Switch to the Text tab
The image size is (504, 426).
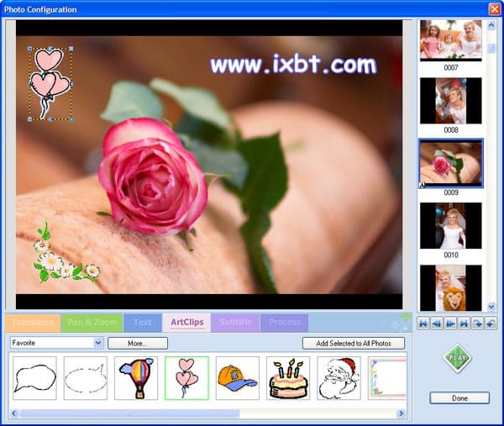tap(143, 323)
